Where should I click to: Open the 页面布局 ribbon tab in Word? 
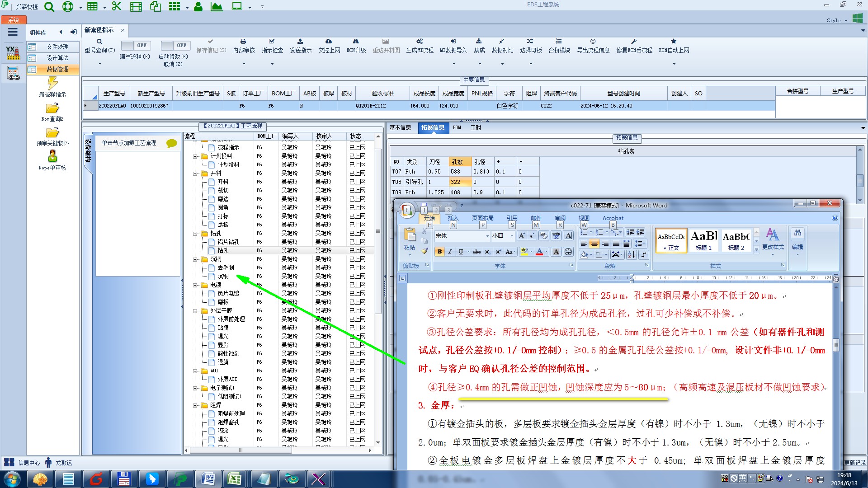[482, 218]
